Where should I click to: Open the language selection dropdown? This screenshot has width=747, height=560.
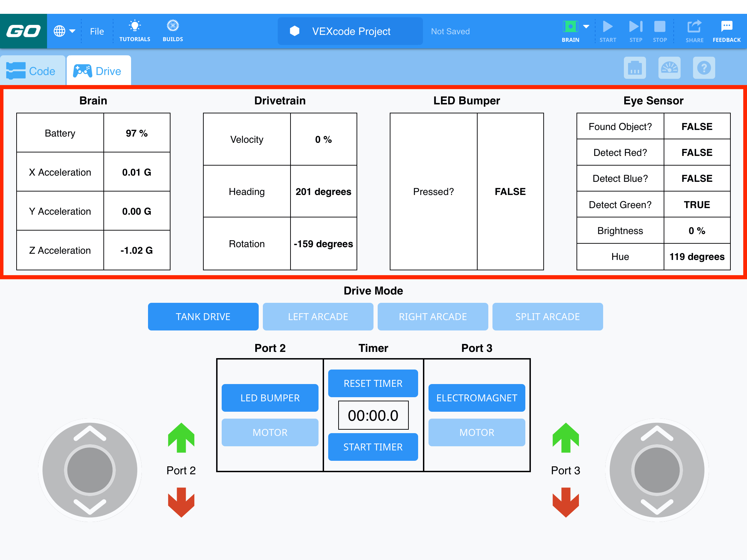point(64,30)
